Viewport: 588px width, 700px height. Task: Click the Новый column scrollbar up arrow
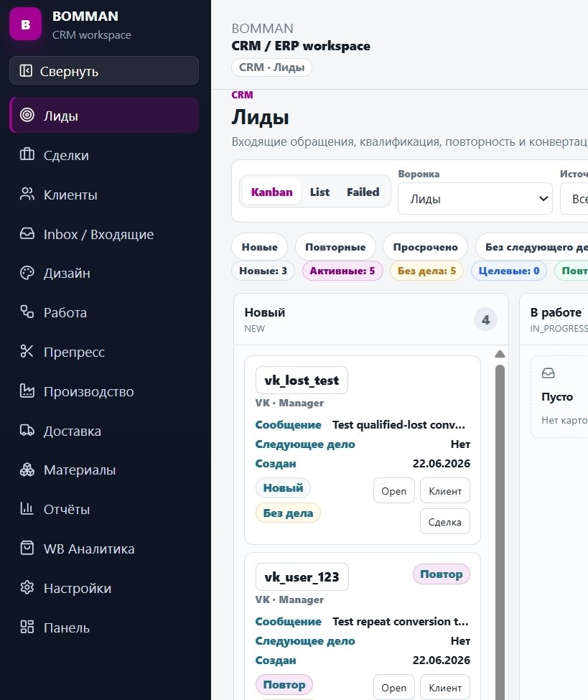click(x=500, y=354)
